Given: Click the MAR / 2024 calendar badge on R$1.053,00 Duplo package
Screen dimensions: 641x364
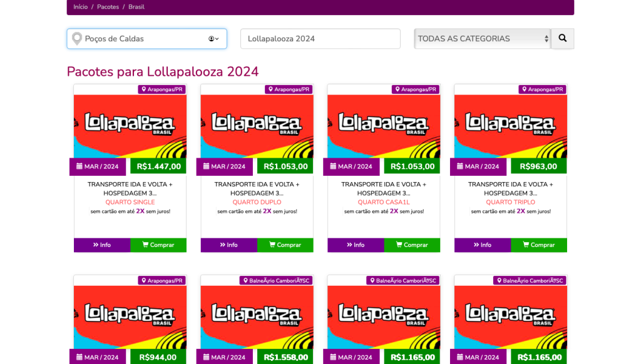Looking at the screenshot, I should [224, 166].
